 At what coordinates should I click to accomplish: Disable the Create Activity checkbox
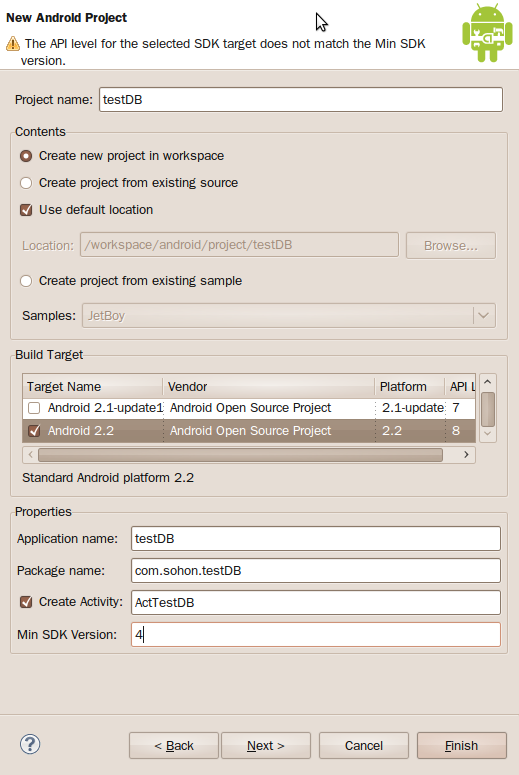(x=26, y=602)
